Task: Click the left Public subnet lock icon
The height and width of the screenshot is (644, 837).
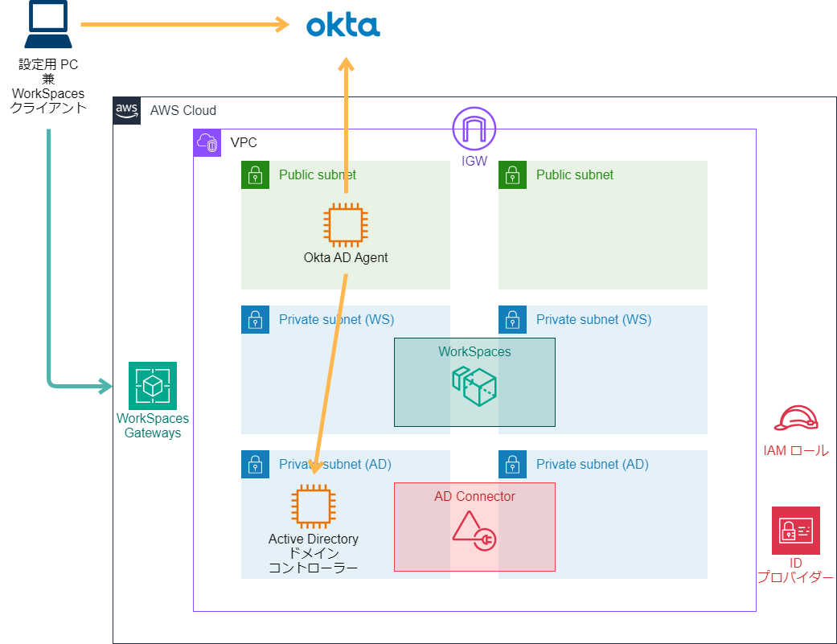Action: point(255,174)
